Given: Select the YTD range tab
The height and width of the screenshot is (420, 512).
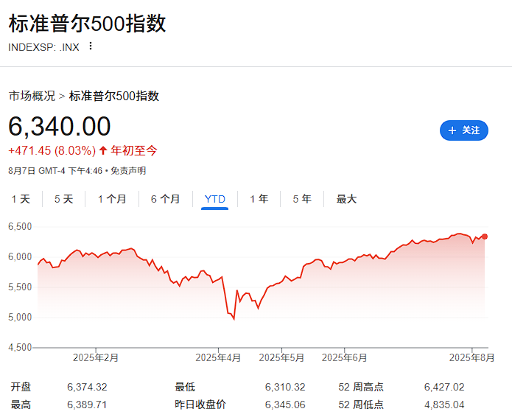Looking at the screenshot, I should coord(215,199).
